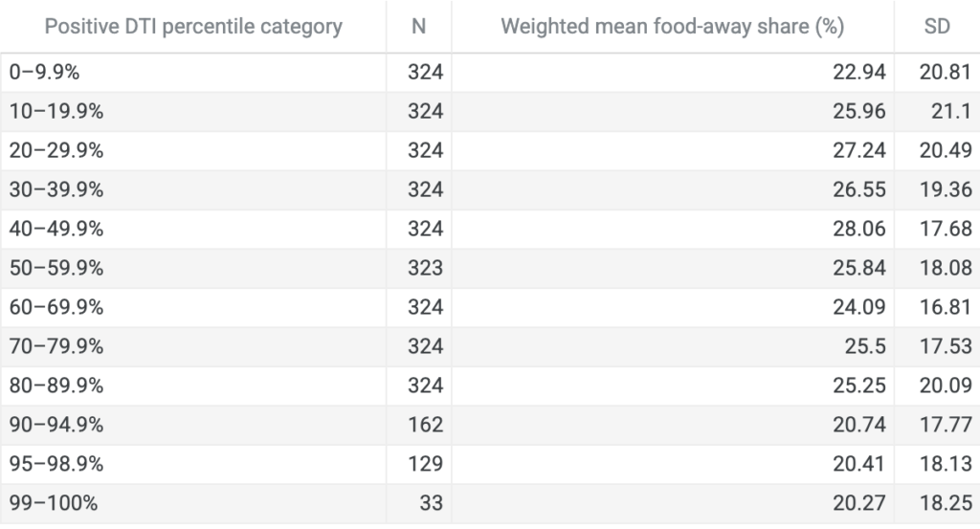Select the Weighted mean food-away share header

pyautogui.click(x=673, y=26)
